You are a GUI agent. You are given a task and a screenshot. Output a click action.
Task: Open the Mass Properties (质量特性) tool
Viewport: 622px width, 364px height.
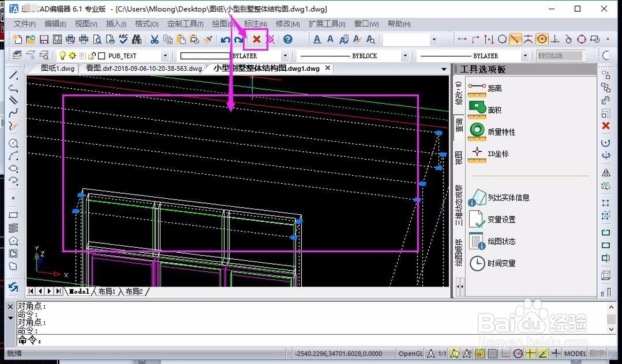coord(491,132)
